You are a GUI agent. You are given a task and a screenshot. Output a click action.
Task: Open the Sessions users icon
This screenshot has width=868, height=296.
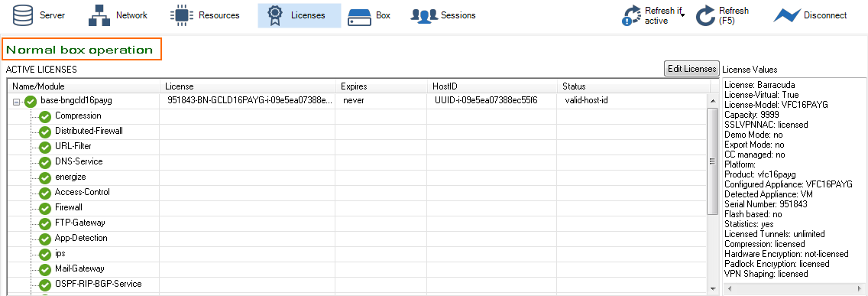tap(424, 15)
